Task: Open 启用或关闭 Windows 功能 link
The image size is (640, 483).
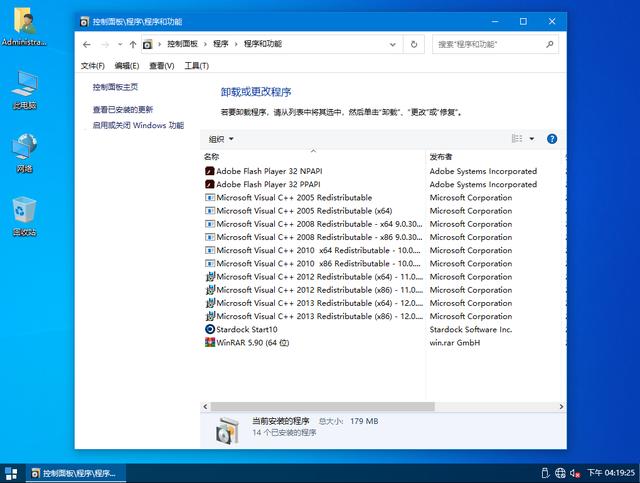Action: (x=138, y=125)
